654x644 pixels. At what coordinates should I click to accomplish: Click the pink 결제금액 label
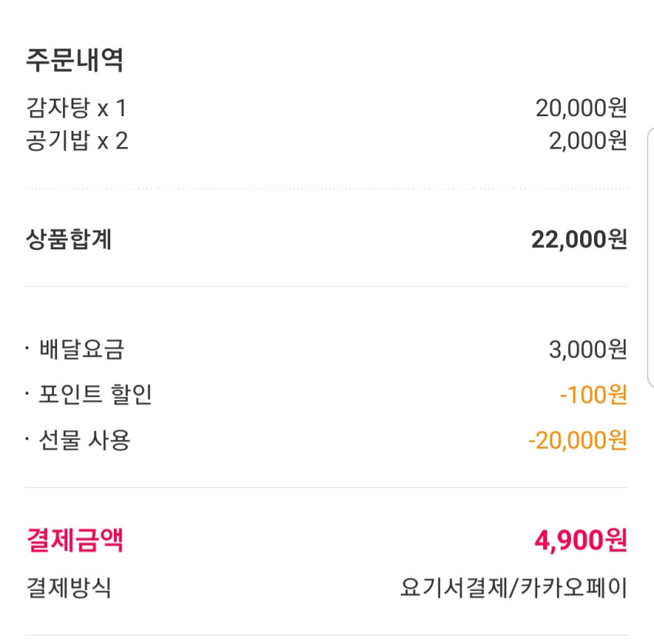click(x=75, y=540)
